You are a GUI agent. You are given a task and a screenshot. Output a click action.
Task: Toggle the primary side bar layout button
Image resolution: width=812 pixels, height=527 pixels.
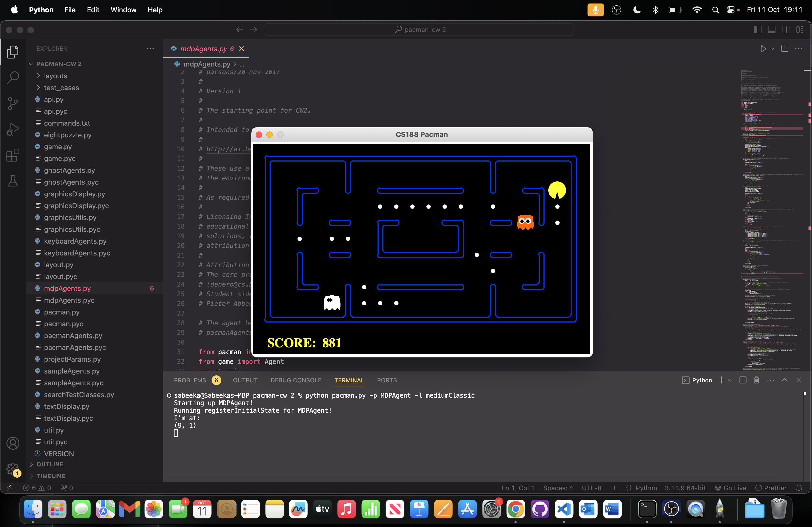point(757,30)
